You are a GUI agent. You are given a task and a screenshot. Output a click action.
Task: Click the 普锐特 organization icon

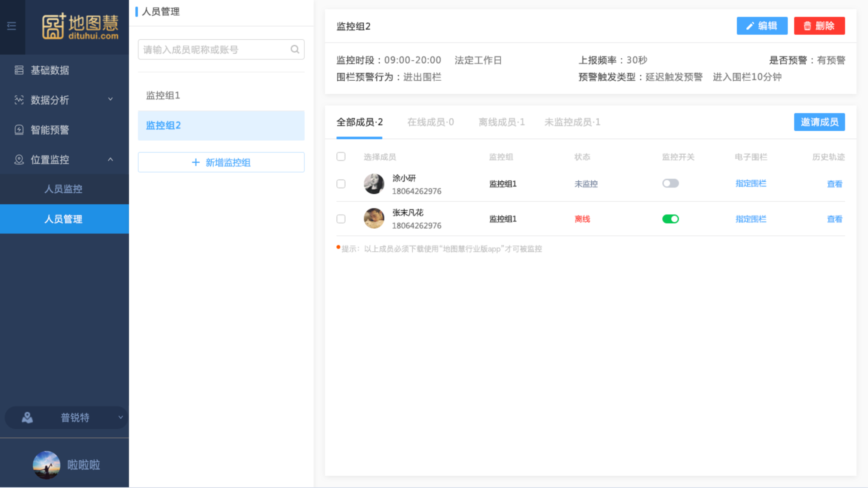[x=27, y=418]
